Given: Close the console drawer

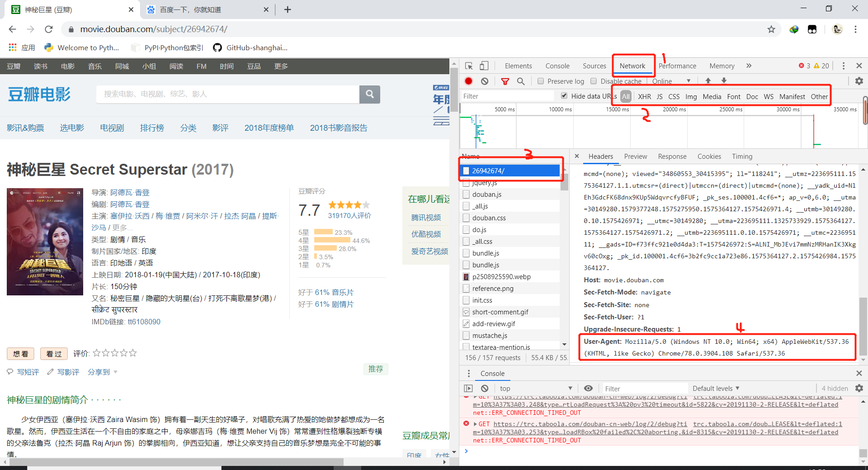Looking at the screenshot, I should 859,373.
